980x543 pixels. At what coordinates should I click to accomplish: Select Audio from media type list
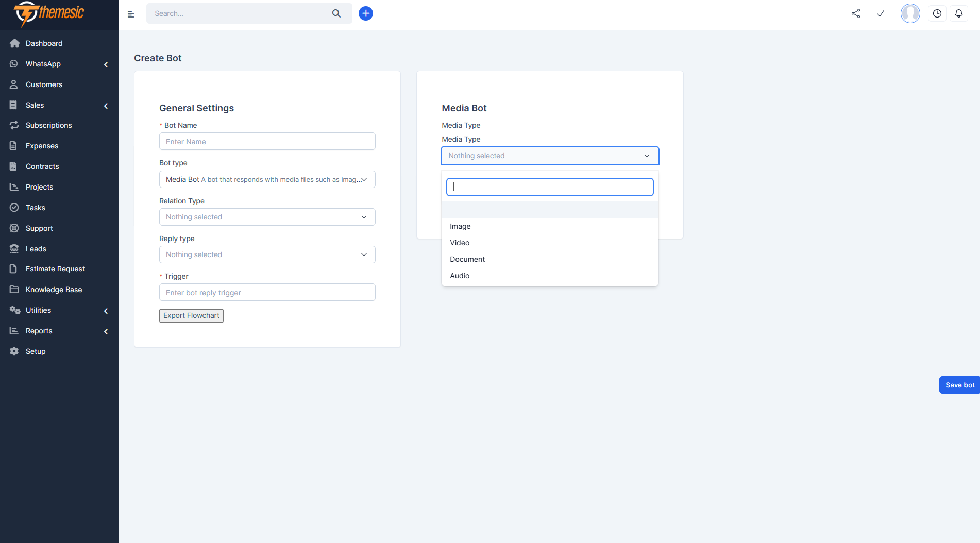[x=550, y=276]
